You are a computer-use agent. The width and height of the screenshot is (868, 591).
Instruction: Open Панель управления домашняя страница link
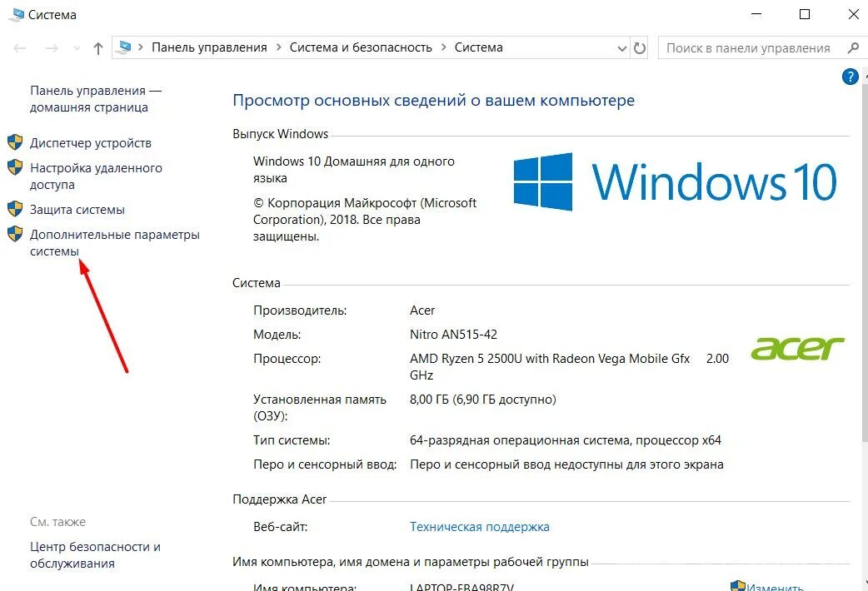pyautogui.click(x=95, y=99)
